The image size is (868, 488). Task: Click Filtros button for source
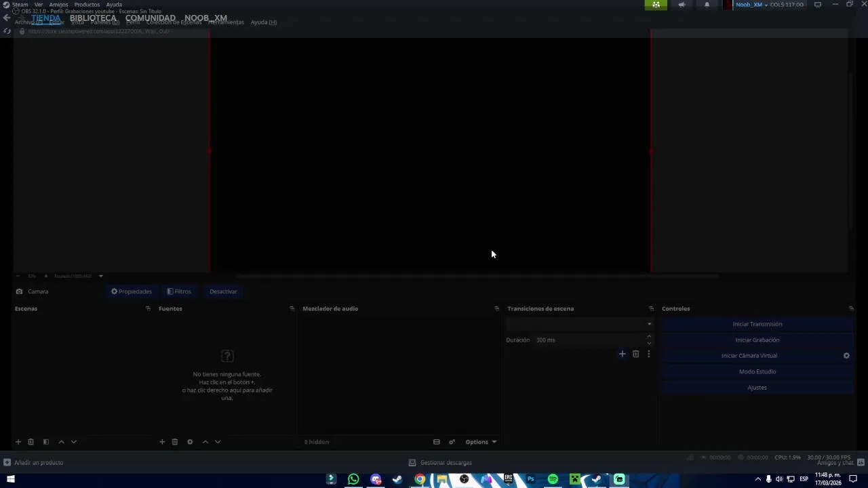pyautogui.click(x=179, y=291)
